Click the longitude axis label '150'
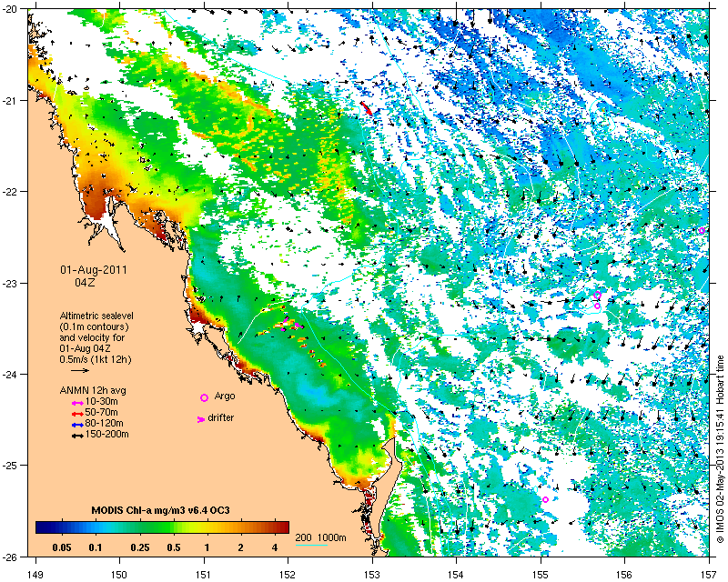This screenshot has width=728, height=582. 119,575
